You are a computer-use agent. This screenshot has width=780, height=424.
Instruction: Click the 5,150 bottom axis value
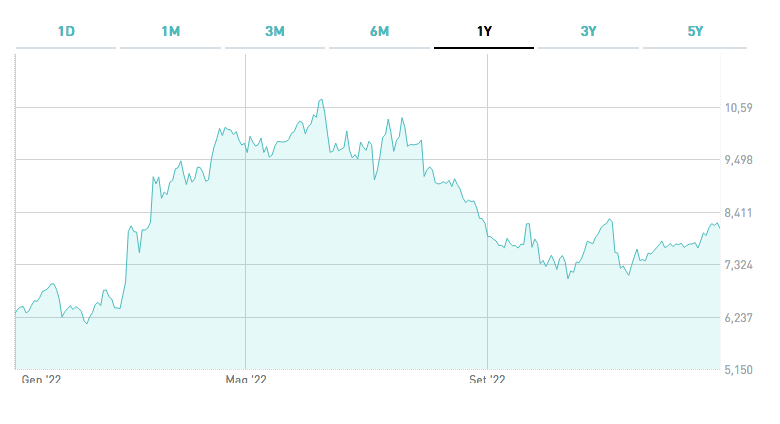[x=738, y=370]
